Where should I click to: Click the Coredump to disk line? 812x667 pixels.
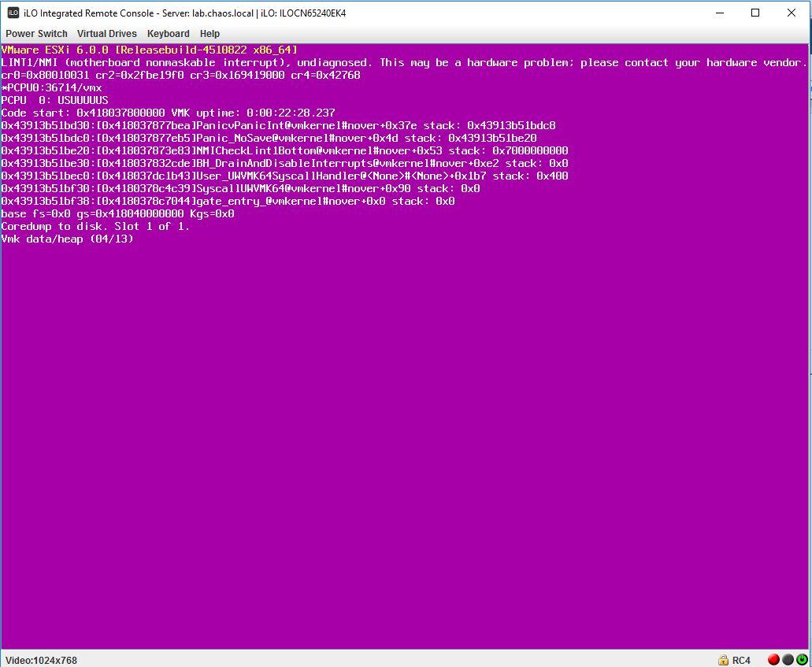[95, 226]
